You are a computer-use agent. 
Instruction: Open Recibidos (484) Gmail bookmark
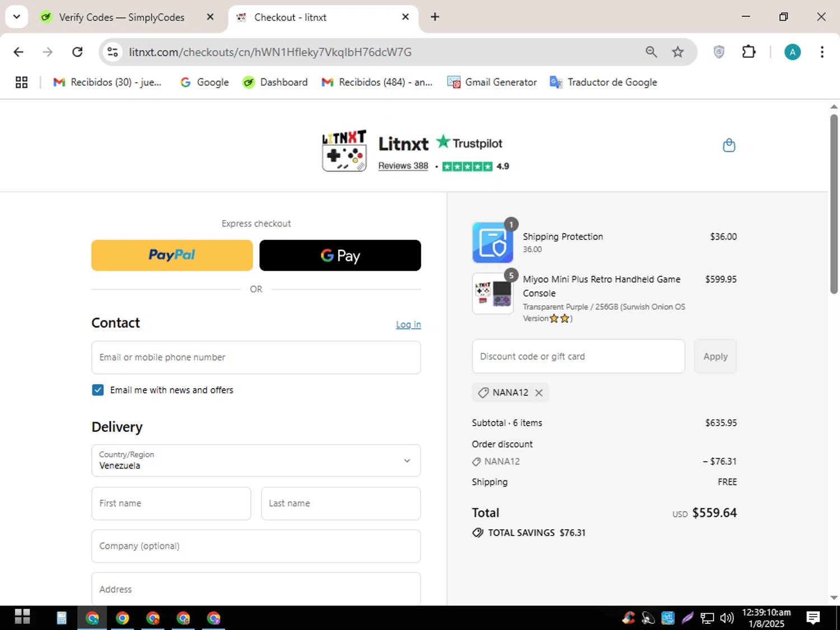coord(377,82)
